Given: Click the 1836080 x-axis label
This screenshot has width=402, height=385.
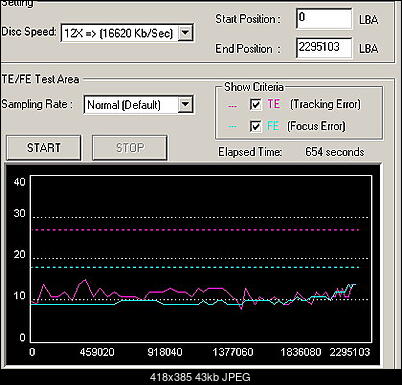Looking at the screenshot, I should [x=301, y=352].
